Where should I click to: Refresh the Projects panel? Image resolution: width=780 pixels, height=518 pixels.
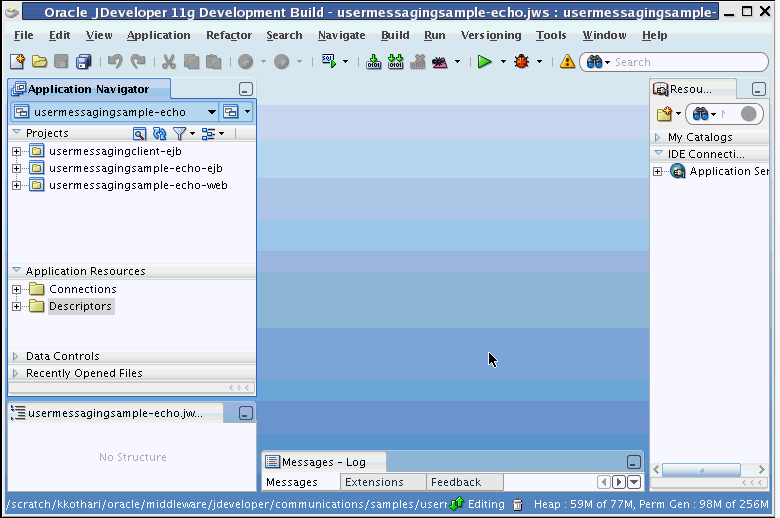(159, 133)
